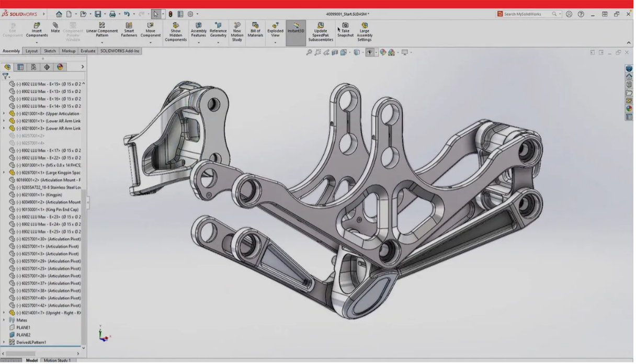Viewport: 636px width, 364px height.
Task: Switch to Motion Study 1 bottom tab
Action: [x=57, y=360]
